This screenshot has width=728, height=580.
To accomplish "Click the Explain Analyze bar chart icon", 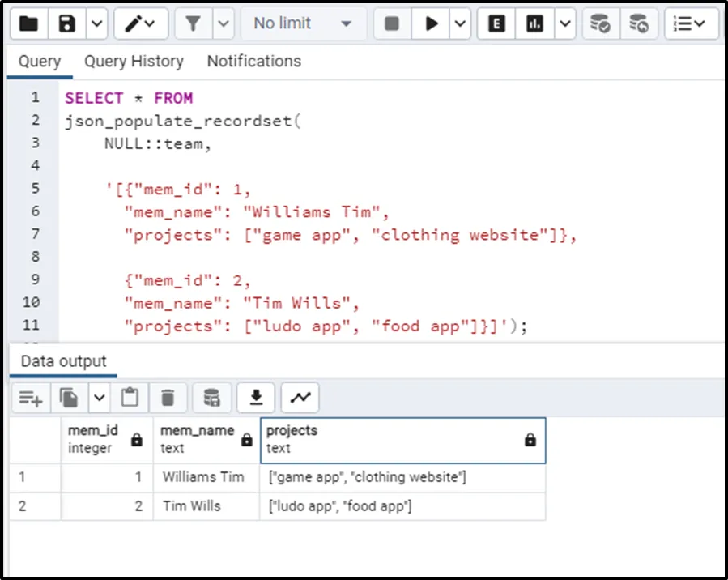I will (x=534, y=24).
